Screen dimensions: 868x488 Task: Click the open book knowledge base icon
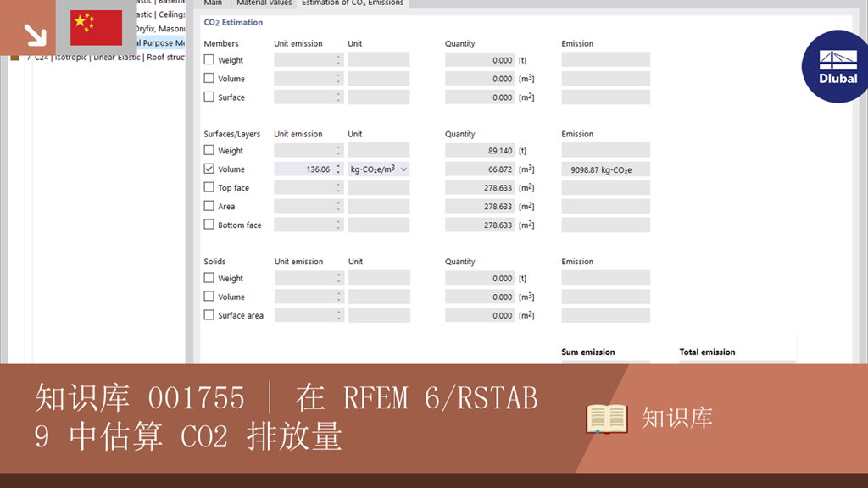[x=607, y=419]
